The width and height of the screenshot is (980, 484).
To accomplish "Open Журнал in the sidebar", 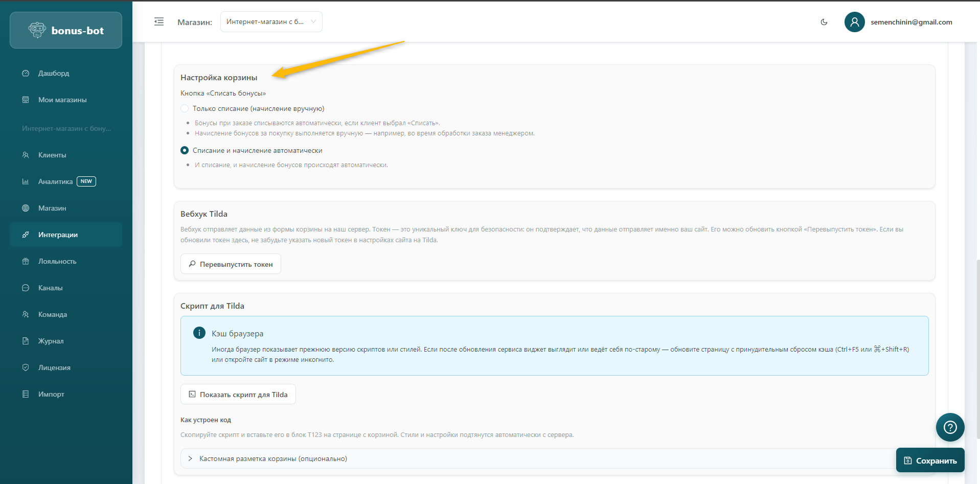I will [x=51, y=341].
